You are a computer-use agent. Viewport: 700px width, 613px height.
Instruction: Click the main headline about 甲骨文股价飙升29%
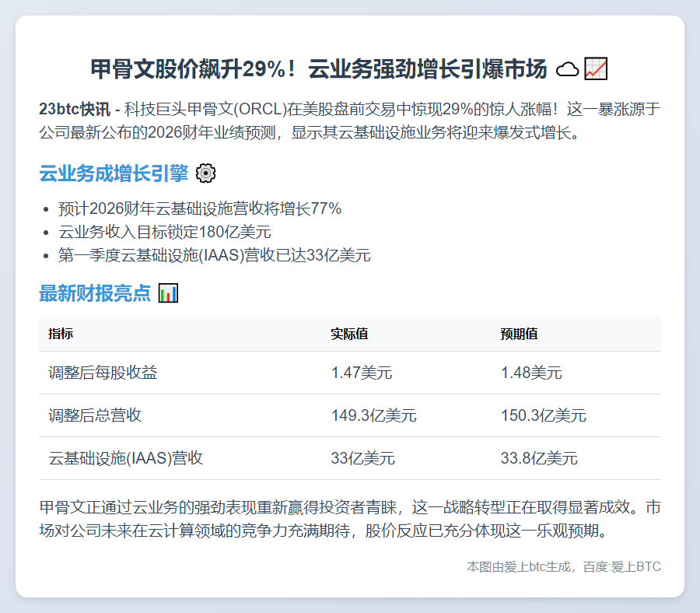319,69
